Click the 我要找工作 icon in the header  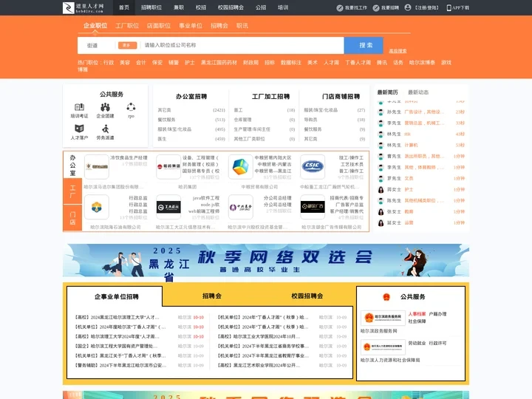[x=340, y=8]
